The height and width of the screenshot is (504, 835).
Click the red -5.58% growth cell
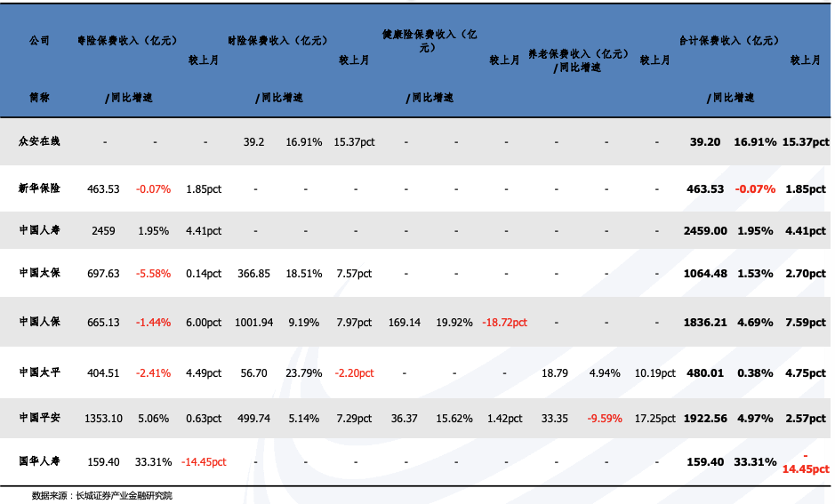(153, 274)
